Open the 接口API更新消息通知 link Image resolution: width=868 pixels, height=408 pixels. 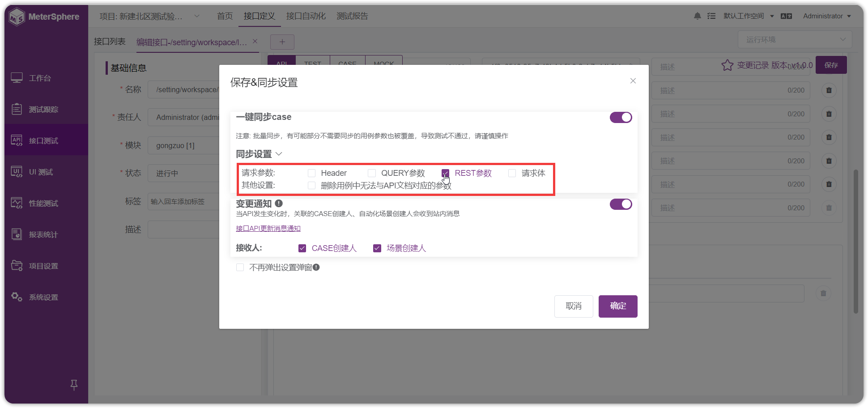tap(268, 228)
